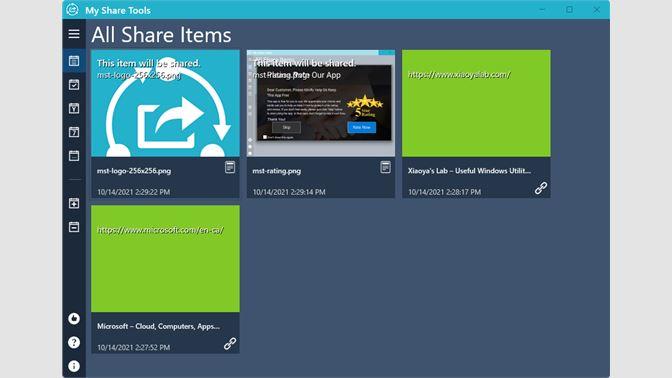Open the calendar icon marked 7

point(74,132)
